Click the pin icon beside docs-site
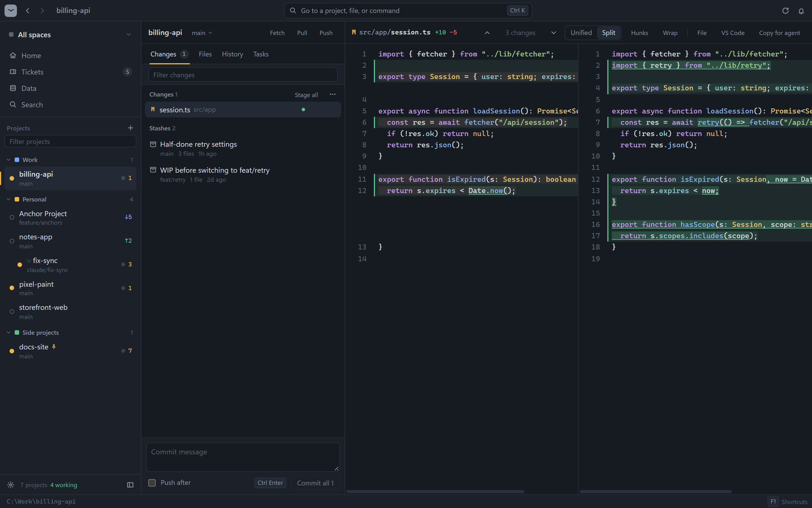This screenshot has width=812, height=508. 54,347
